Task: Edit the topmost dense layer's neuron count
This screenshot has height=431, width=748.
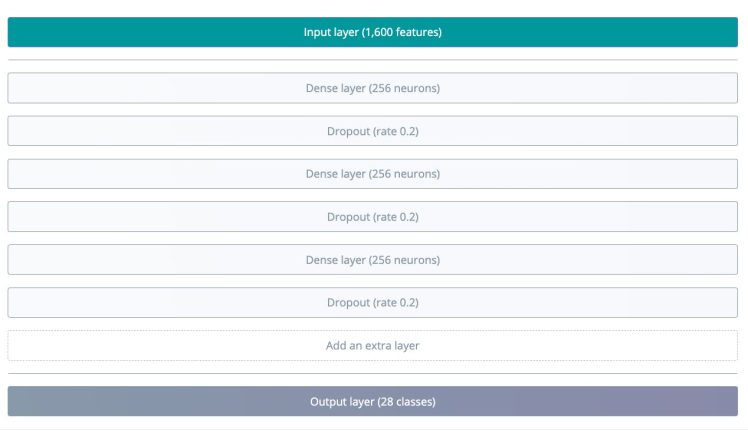Action: (373, 88)
